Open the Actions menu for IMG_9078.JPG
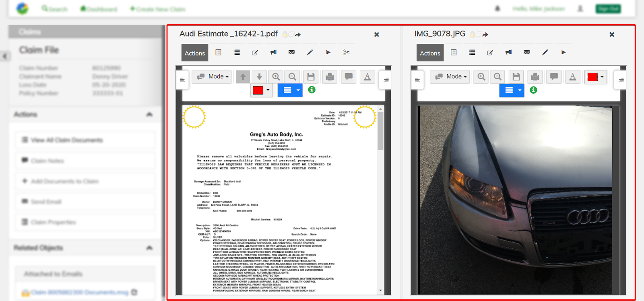 coord(430,53)
